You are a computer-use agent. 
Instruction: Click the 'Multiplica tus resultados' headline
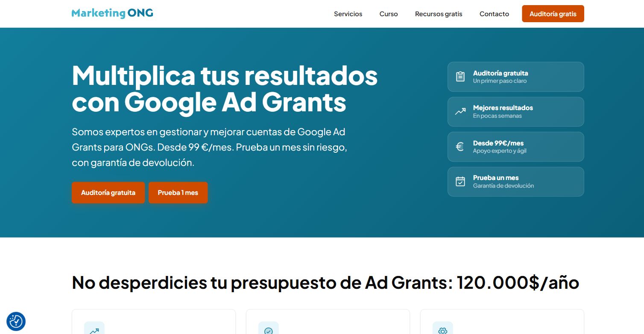225,89
